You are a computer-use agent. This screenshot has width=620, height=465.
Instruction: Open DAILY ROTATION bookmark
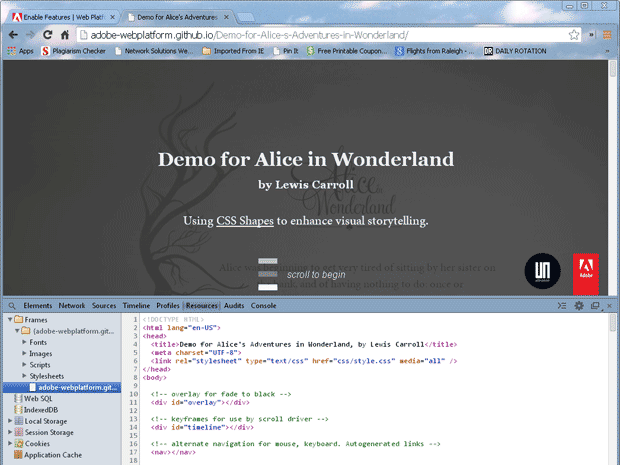[515, 51]
